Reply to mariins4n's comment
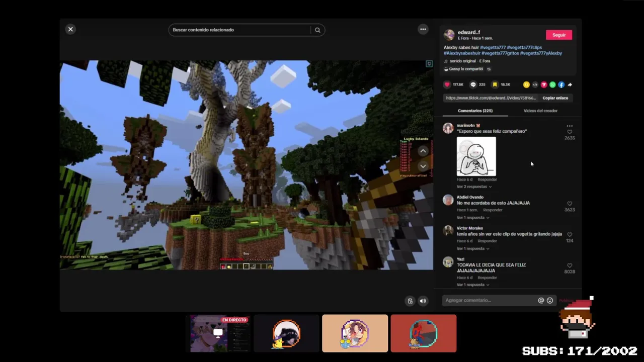The image size is (644, 362). [x=487, y=179]
